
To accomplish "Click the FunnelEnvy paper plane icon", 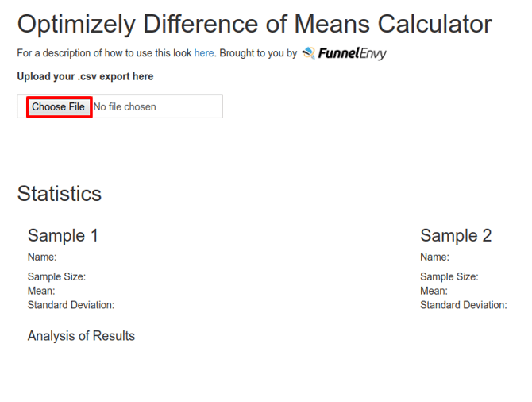I will click(x=308, y=53).
